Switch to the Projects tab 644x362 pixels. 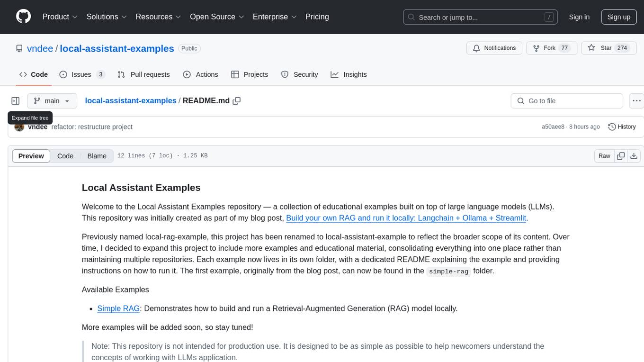pos(250,74)
